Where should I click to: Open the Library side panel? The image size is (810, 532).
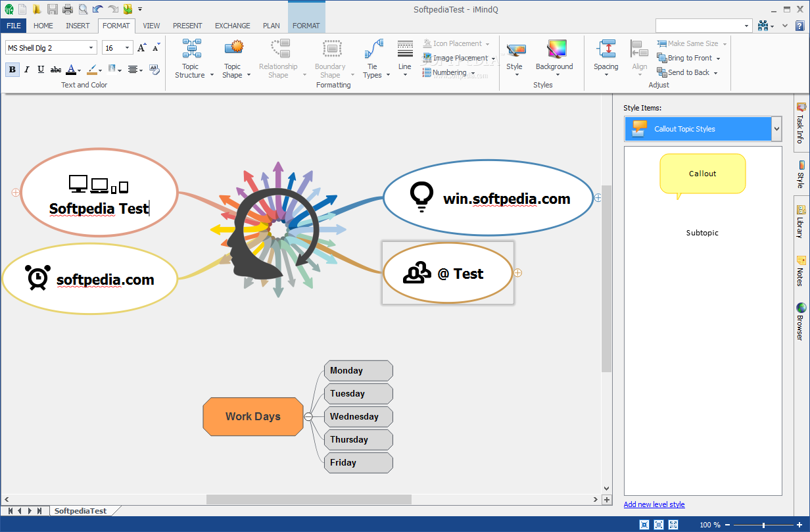coord(801,222)
